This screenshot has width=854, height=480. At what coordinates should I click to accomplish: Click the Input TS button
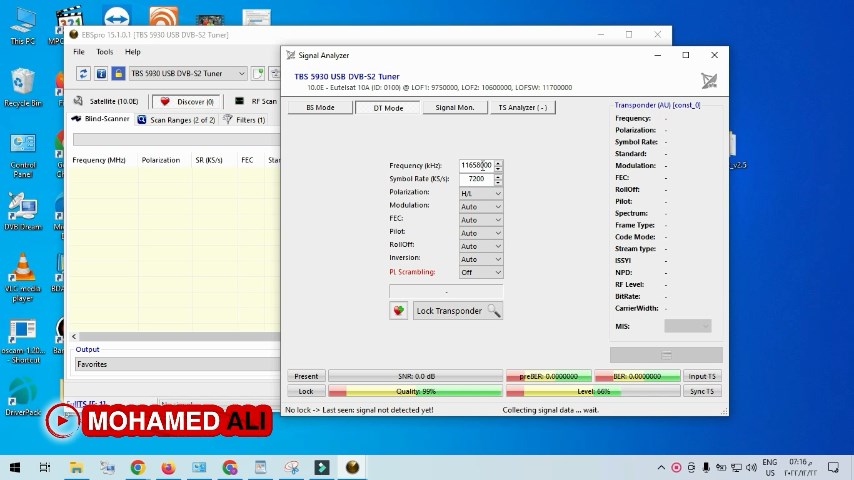click(702, 376)
